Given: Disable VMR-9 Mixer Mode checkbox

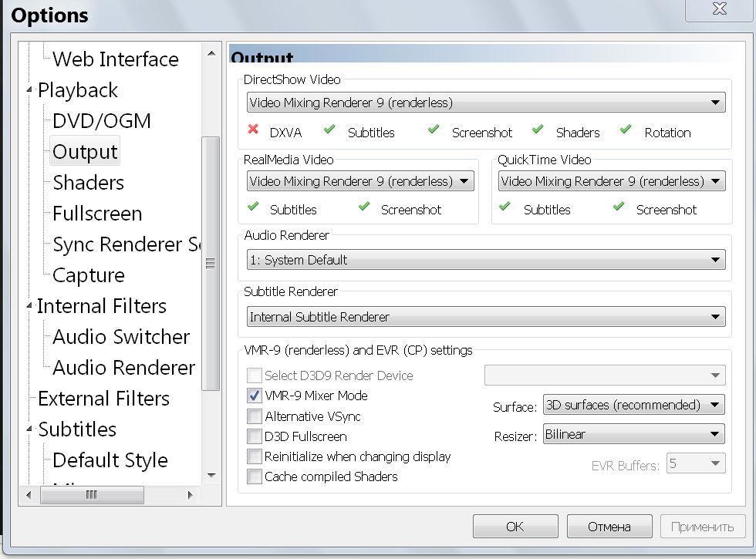Looking at the screenshot, I should 255,396.
